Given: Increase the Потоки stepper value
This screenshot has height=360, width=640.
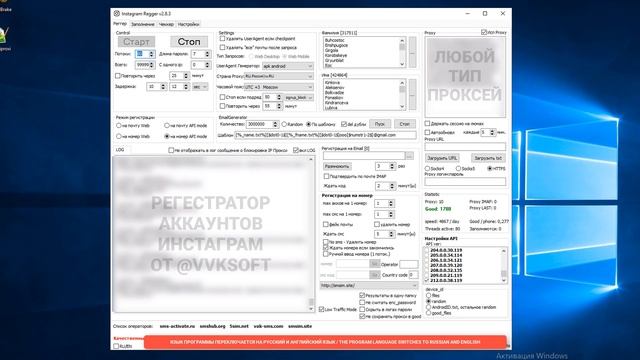Looking at the screenshot, I should [151, 52].
